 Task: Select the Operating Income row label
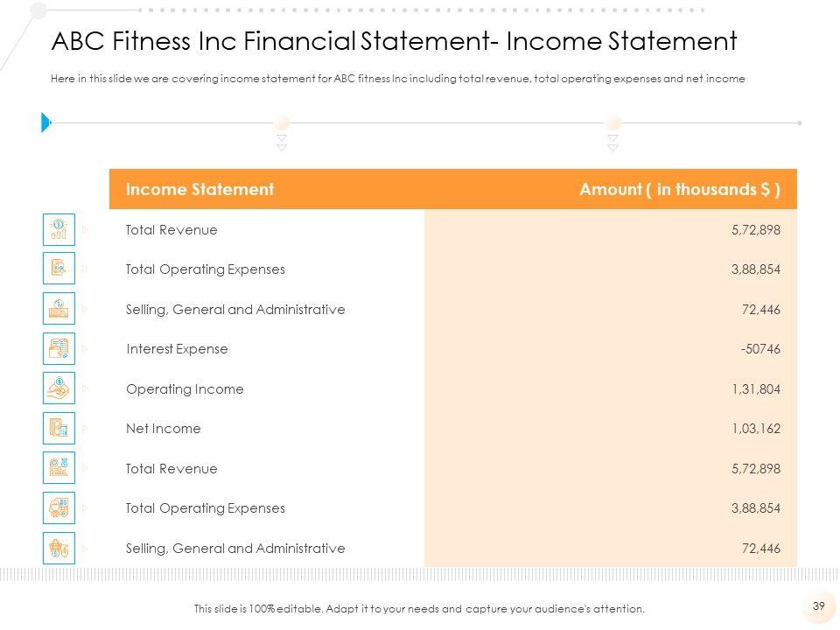(x=185, y=389)
